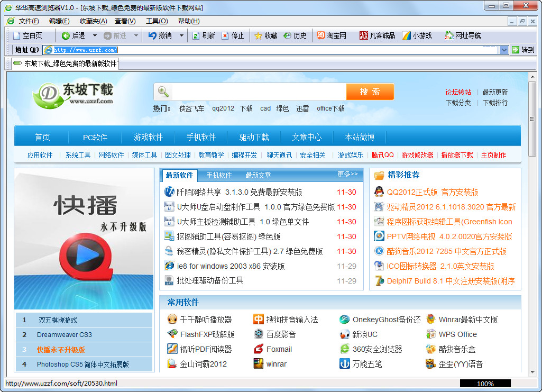Image resolution: width=542 pixels, height=392 pixels.
Task: Open the 收藏夹(A) menu
Action: (x=93, y=22)
